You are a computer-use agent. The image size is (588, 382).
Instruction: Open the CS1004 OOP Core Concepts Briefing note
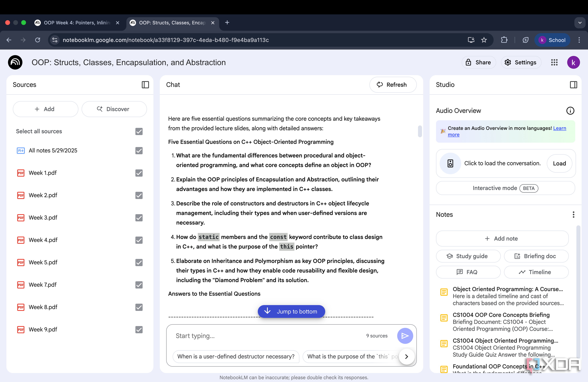point(503,321)
